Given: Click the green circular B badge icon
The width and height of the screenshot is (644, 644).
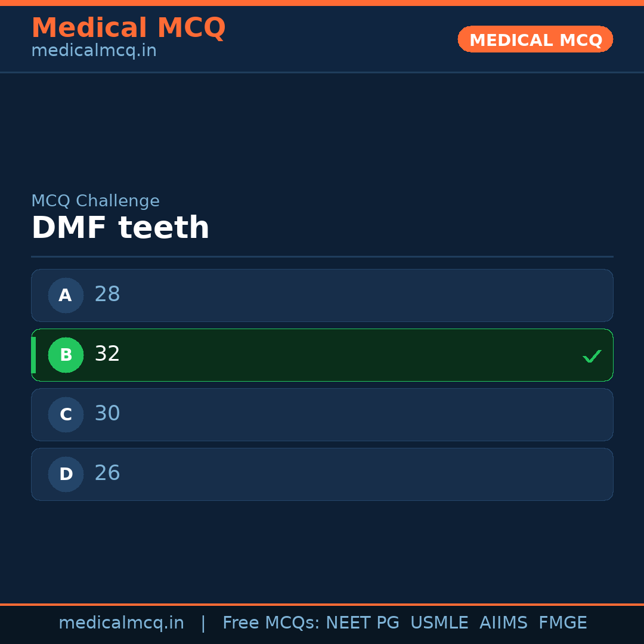Looking at the screenshot, I should (x=66, y=355).
